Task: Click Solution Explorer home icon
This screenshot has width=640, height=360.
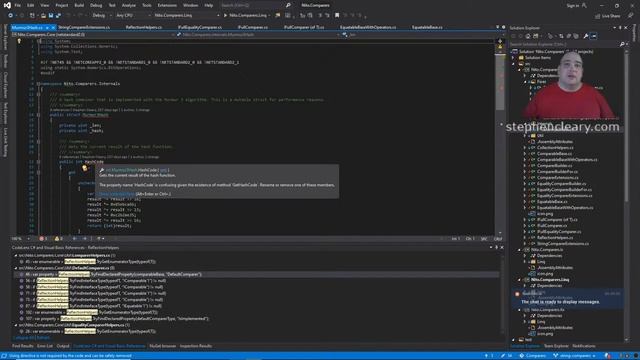Action: pos(528,36)
